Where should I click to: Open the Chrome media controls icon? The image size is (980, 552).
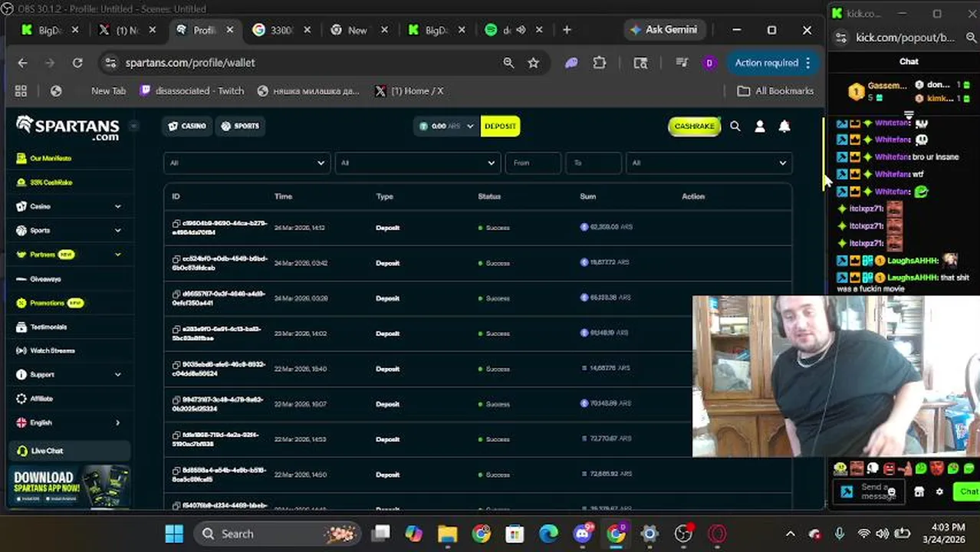681,63
